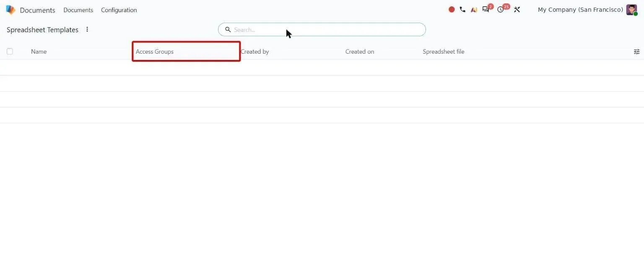Open the Configuration menu

click(x=119, y=10)
